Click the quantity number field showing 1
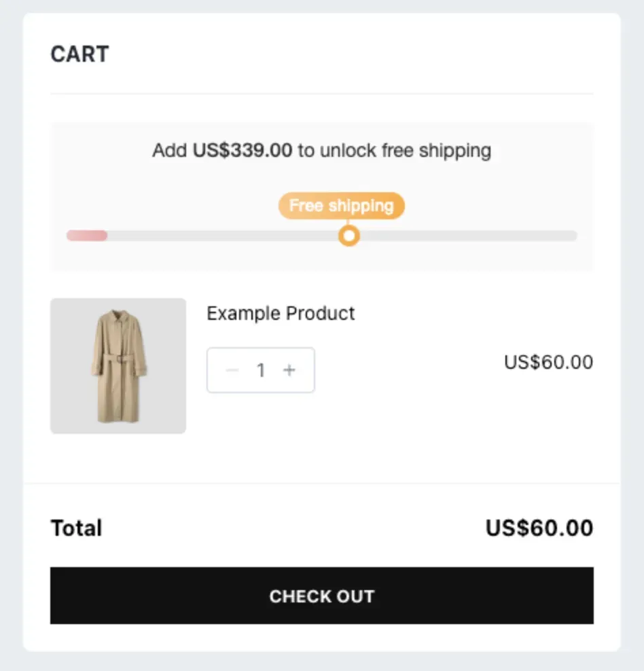 point(260,370)
